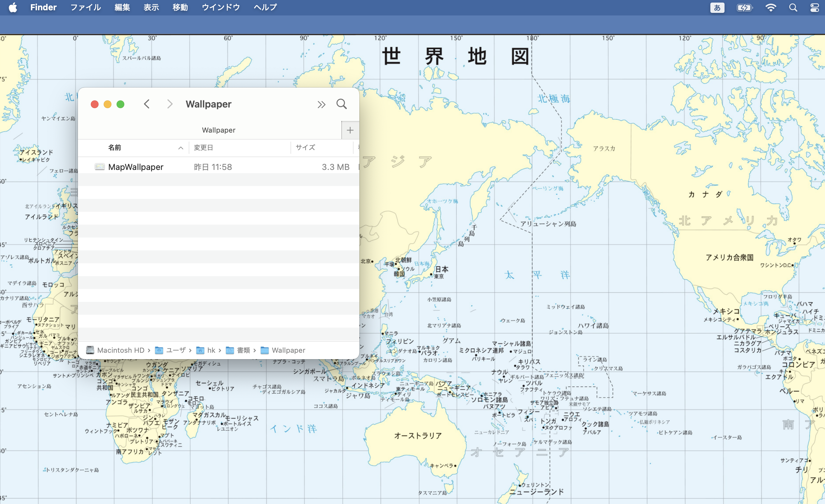Select the Wallpaper tab
The width and height of the screenshot is (825, 504).
[218, 130]
